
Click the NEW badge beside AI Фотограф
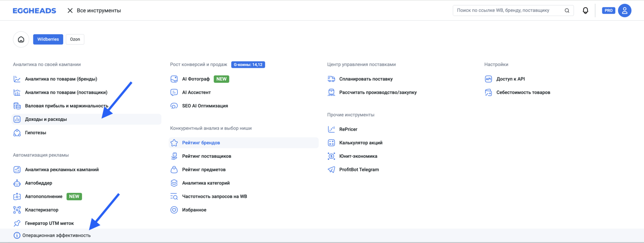(222, 79)
